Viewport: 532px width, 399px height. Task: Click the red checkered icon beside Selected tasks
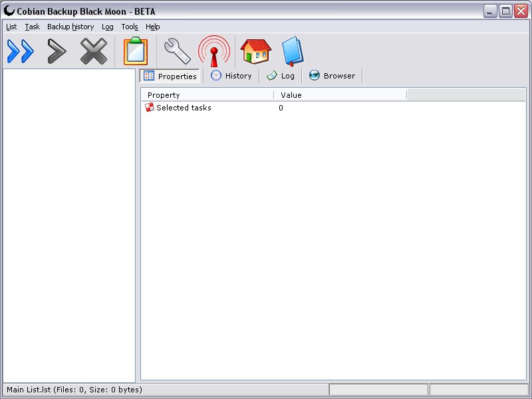pos(150,108)
